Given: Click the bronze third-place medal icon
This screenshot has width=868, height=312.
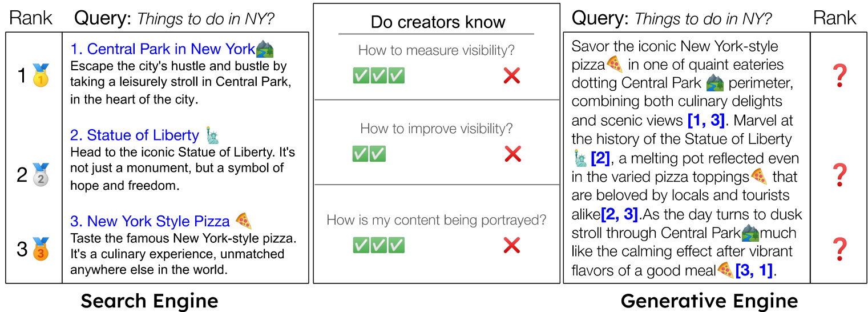Looking at the screenshot, I should point(41,249).
